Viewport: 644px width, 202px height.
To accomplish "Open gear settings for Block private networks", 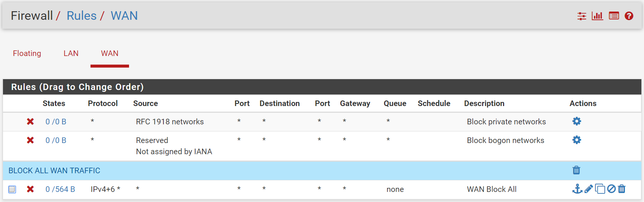I will tap(577, 121).
